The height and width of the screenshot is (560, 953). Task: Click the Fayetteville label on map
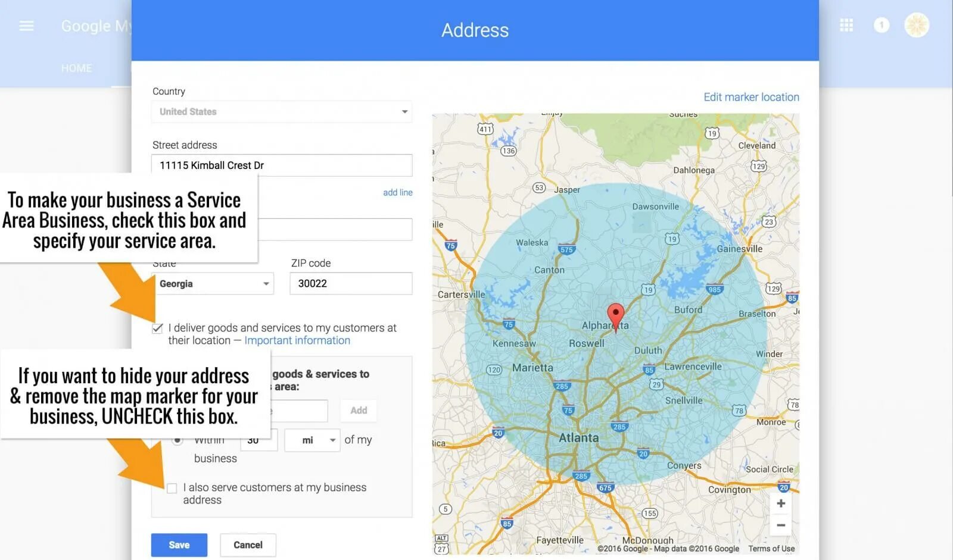pyautogui.click(x=560, y=540)
